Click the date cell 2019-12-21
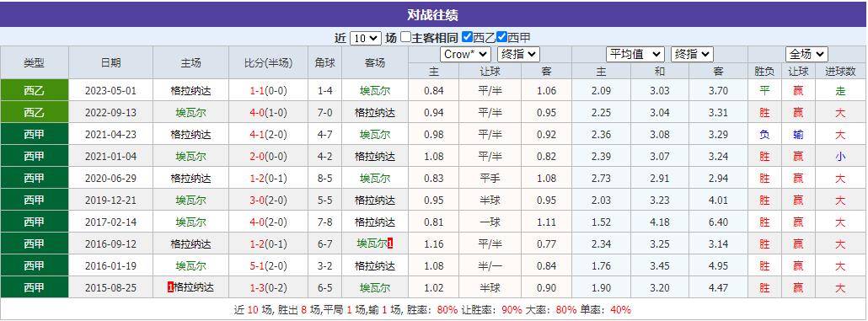The height and width of the screenshot is (321, 868). [x=110, y=201]
